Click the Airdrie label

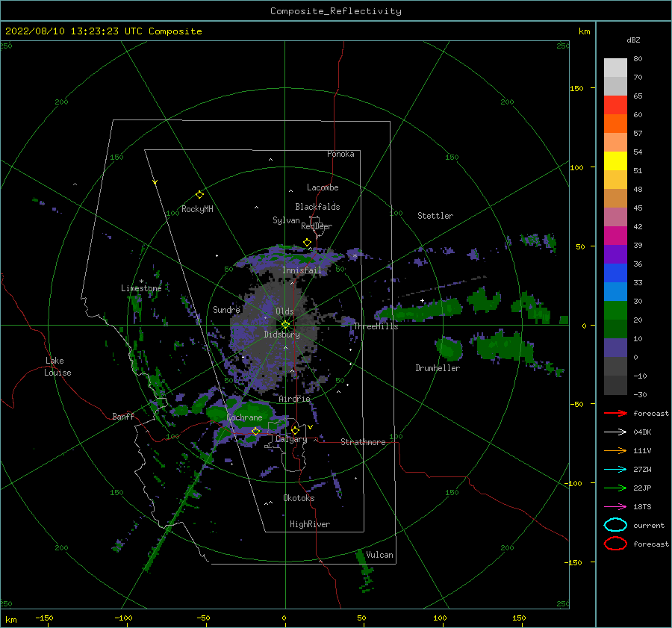tap(294, 399)
